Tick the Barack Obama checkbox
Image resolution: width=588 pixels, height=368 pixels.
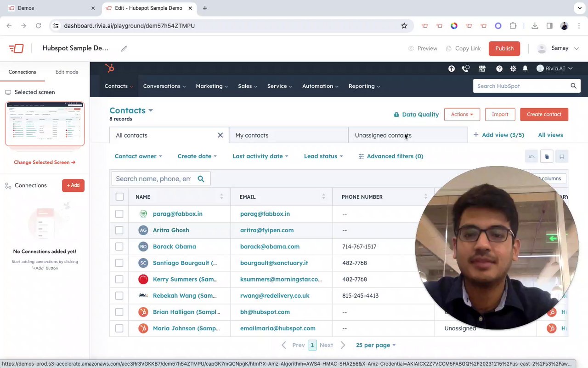[x=119, y=247]
